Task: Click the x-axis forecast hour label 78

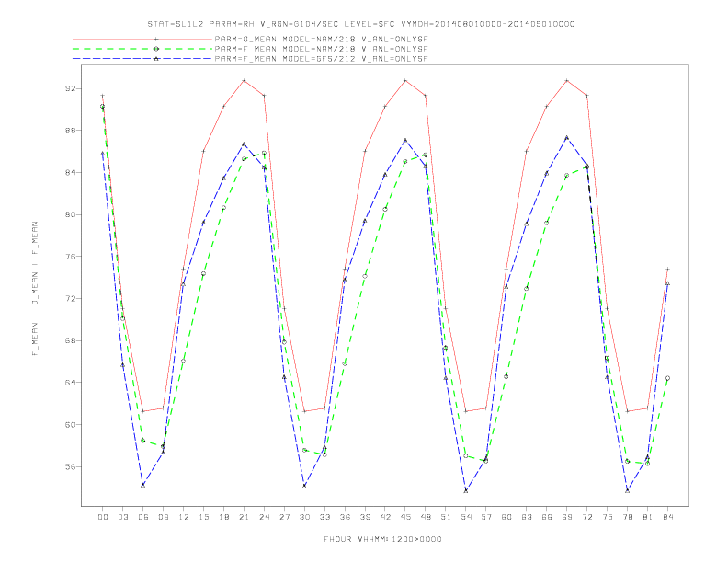Action: [x=628, y=517]
